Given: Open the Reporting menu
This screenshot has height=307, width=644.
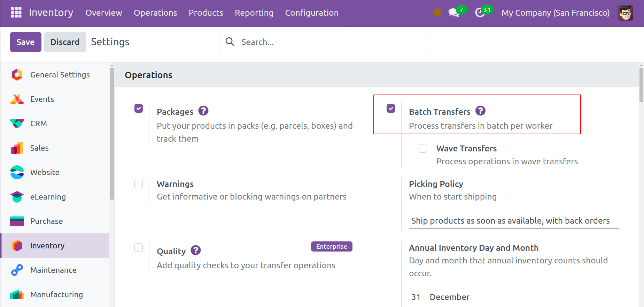Looking at the screenshot, I should click(254, 13).
